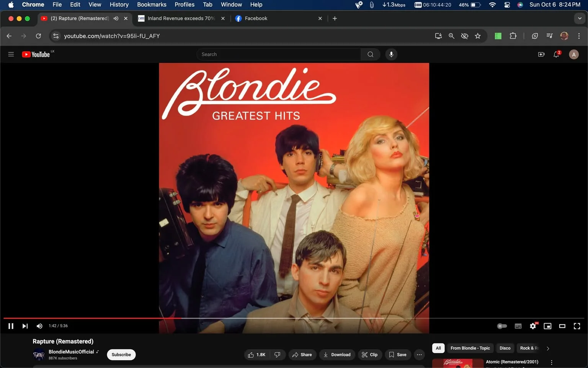Open more actions ellipsis menu

point(419,355)
